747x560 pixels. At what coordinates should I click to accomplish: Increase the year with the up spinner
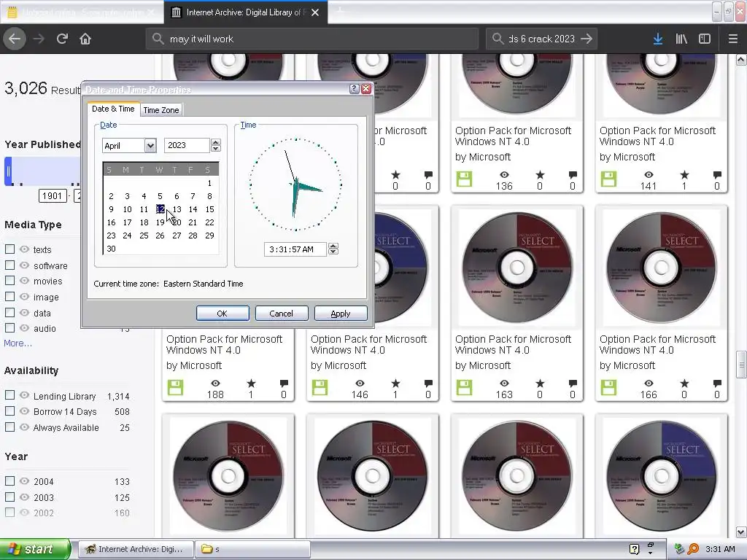click(x=216, y=142)
